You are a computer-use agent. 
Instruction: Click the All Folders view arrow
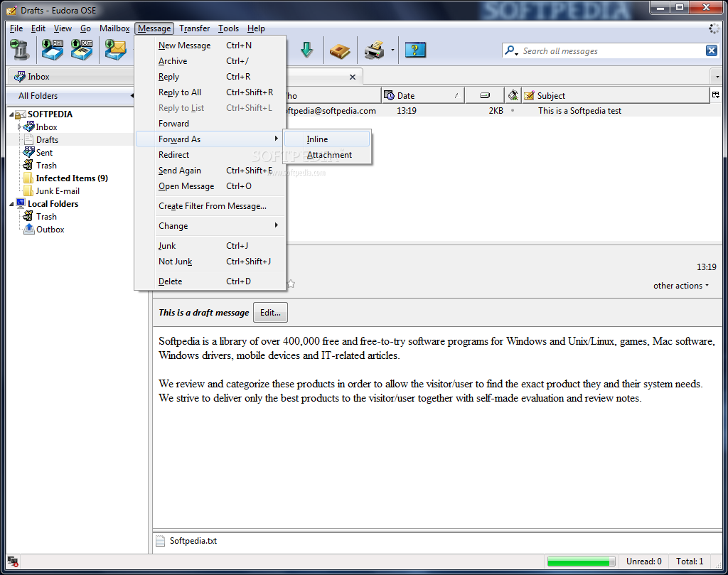132,96
